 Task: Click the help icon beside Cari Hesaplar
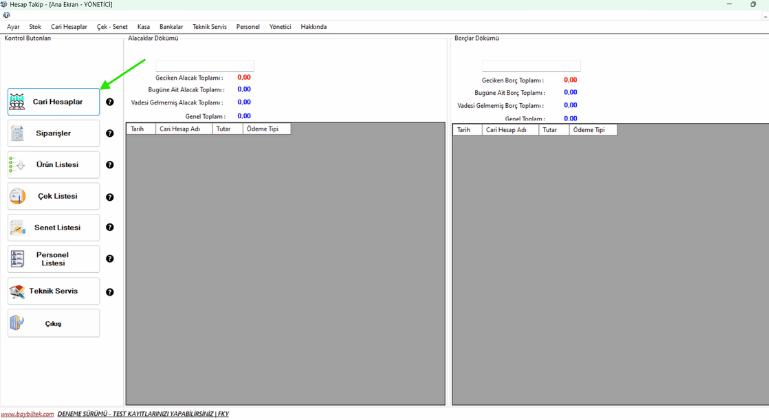pyautogui.click(x=110, y=102)
